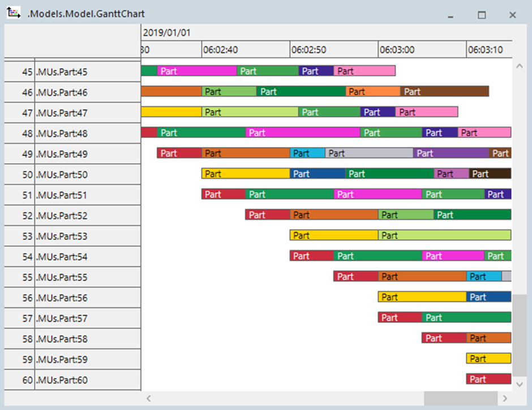Close the GanttChart window

click(512, 15)
